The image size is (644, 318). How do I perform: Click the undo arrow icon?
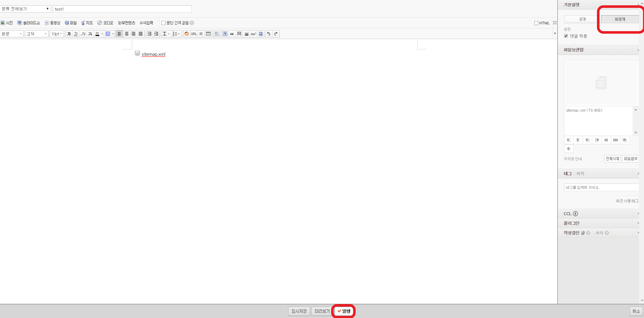tap(269, 34)
